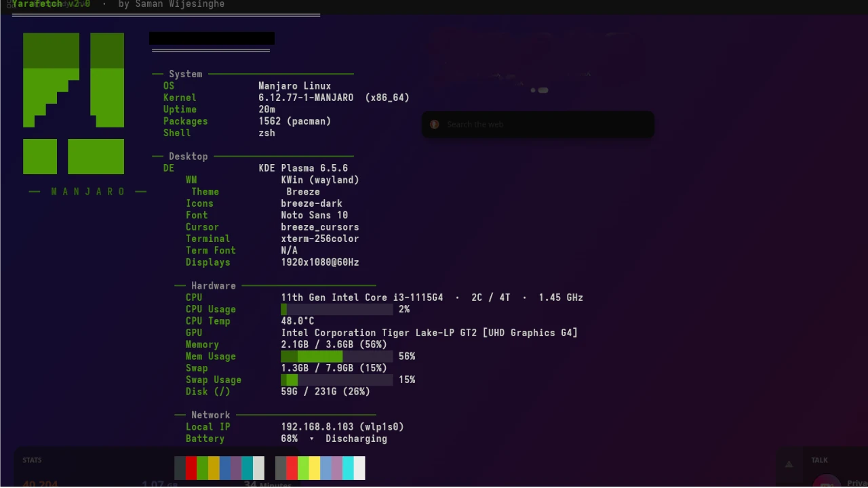The image size is (868, 488).
Task: Open the STATS panel header
Action: coord(32,460)
